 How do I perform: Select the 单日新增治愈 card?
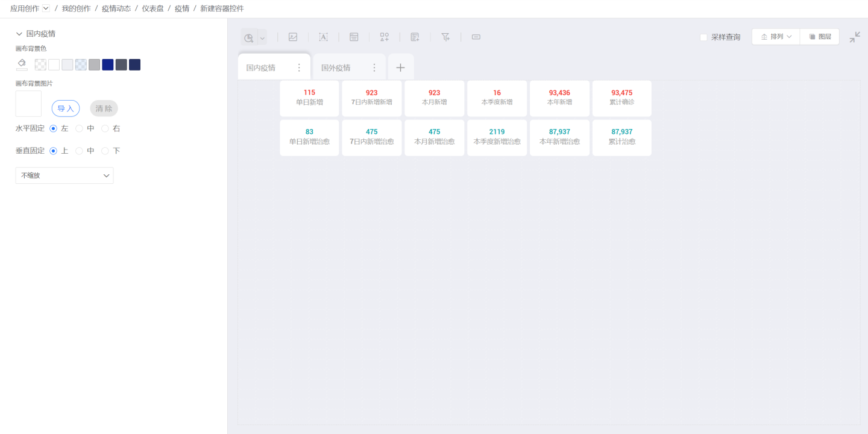309,137
